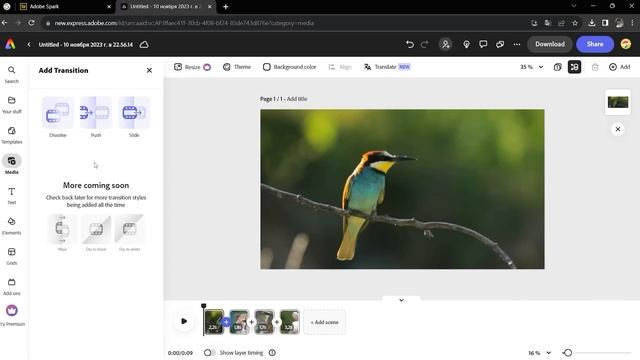Add transition between third and fourth scenes
This screenshot has width=640, height=360.
(277, 322)
